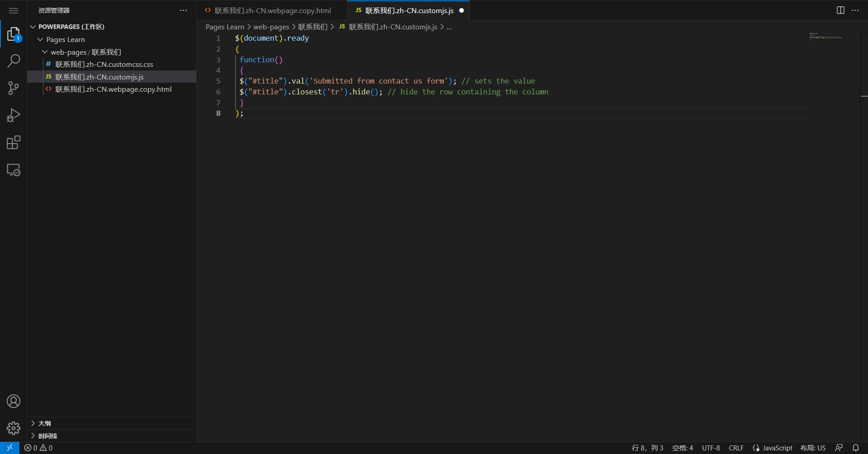Open the 联系我们.zh-CN.customcss.css file
Screen dimensions: 868x454
coord(112,64)
